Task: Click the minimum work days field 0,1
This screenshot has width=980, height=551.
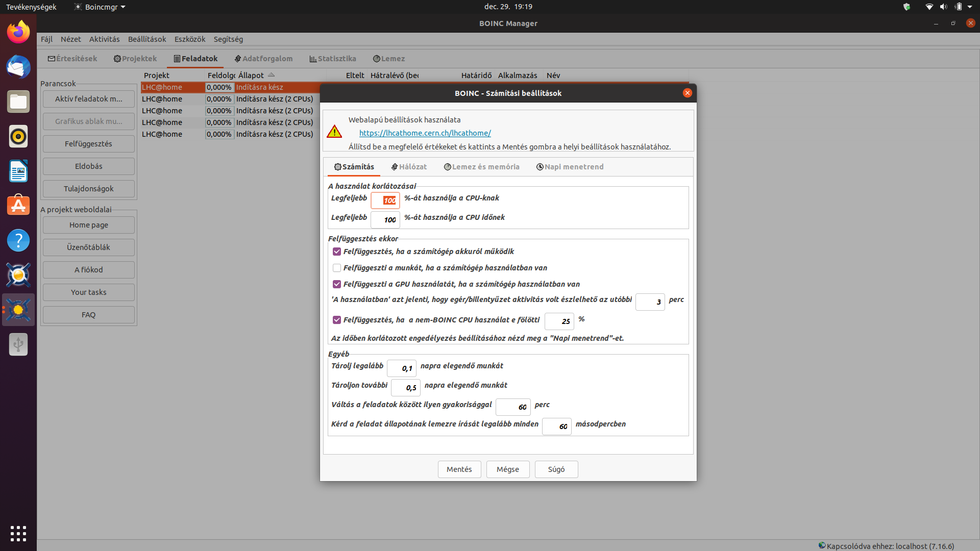Action: 402,368
